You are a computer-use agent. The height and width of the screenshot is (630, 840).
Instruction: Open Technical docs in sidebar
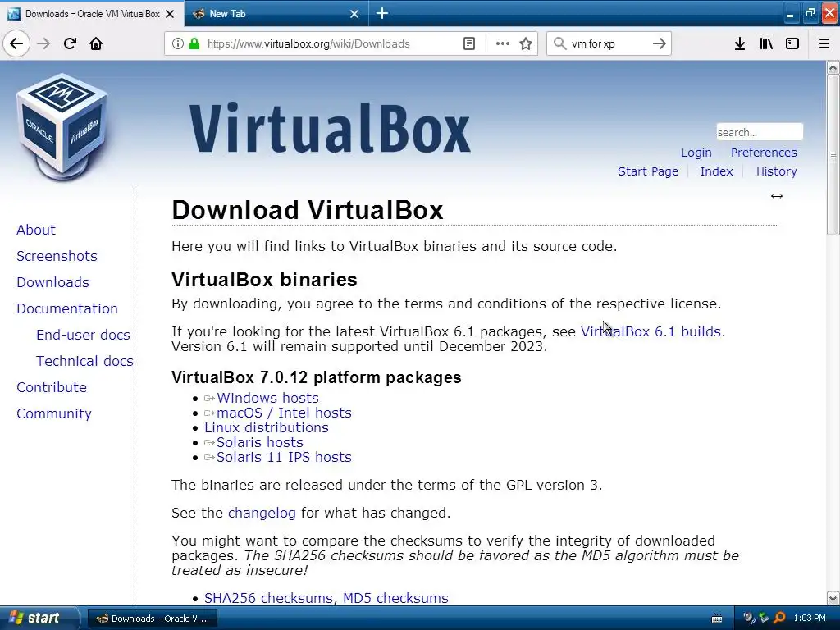(84, 361)
